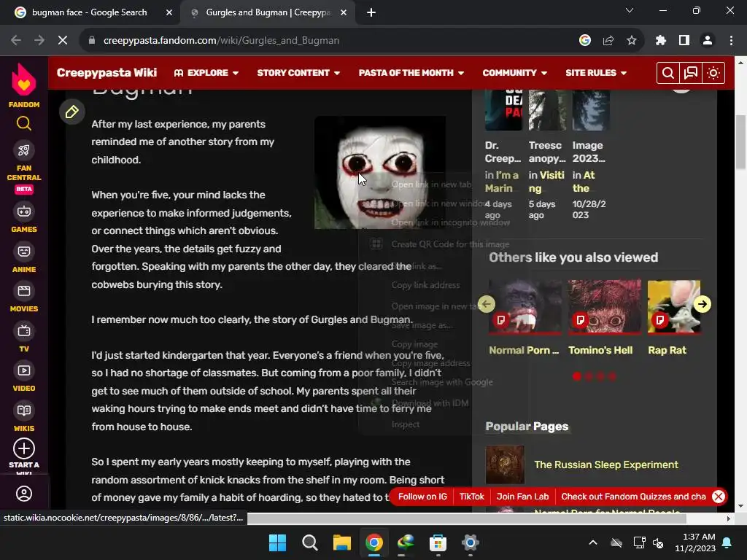Open Fandom sidebar search icon
This screenshot has width=747, height=560.
24,123
